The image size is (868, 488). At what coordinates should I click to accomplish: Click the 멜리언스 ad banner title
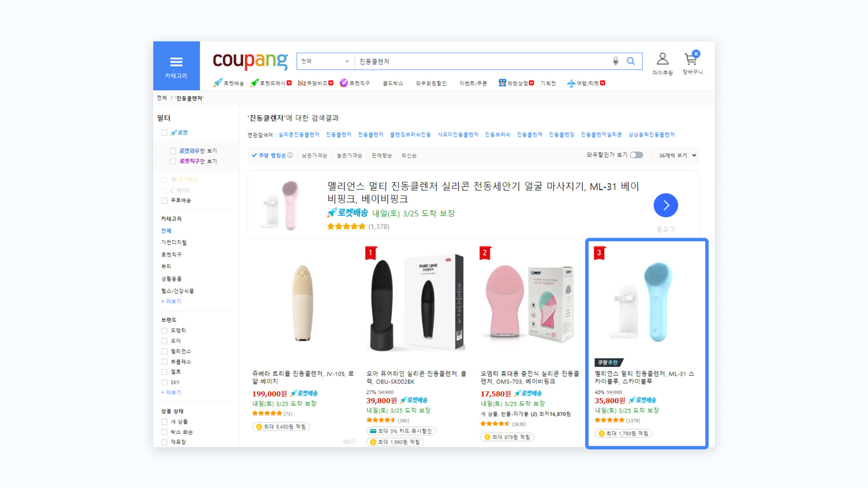point(483,192)
